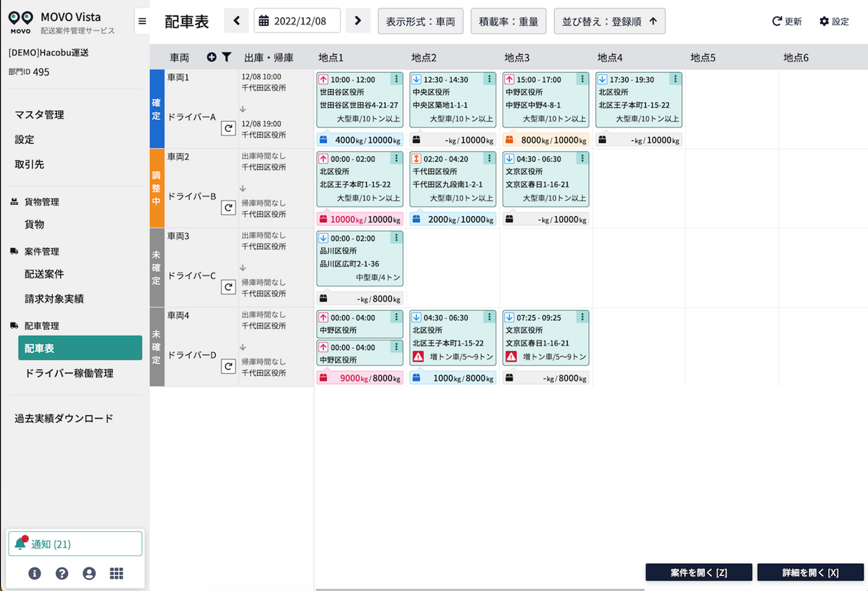Viewport: 868px width, 591px height.
Task: Click the info icon in sidebar footer
Action: pos(35,573)
